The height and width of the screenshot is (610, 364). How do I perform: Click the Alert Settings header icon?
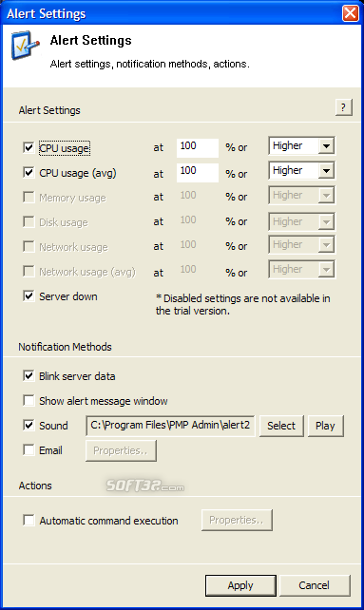point(25,45)
